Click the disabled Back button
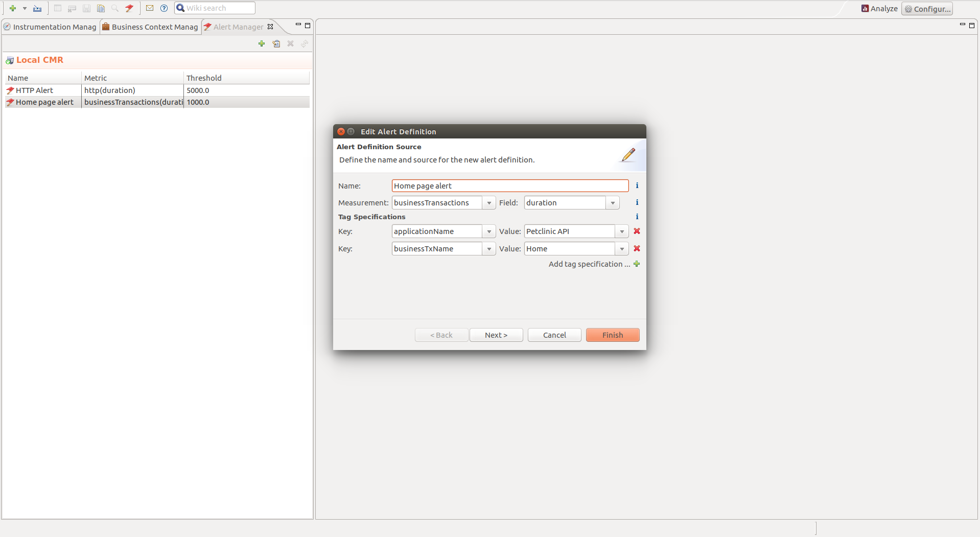Viewport: 980px width, 537px height. 441,335
